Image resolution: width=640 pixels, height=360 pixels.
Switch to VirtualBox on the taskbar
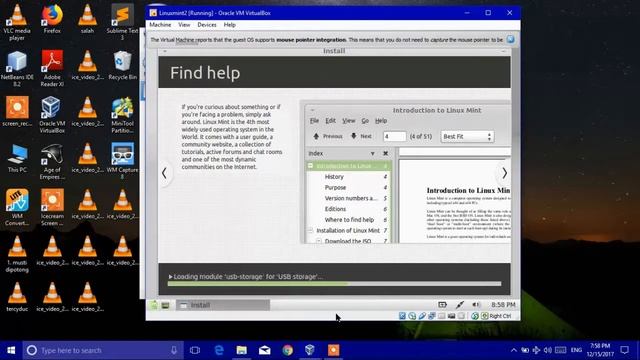(310, 350)
